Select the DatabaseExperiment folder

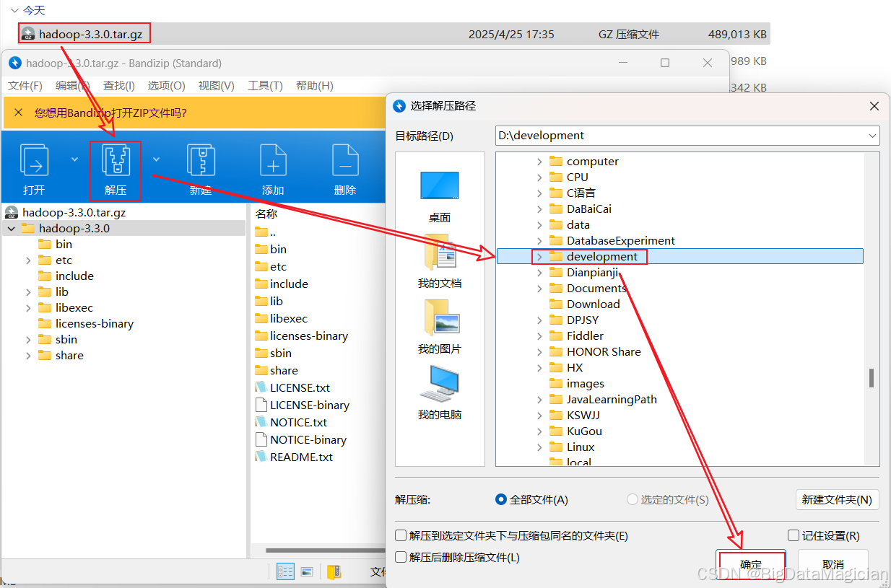pos(620,241)
